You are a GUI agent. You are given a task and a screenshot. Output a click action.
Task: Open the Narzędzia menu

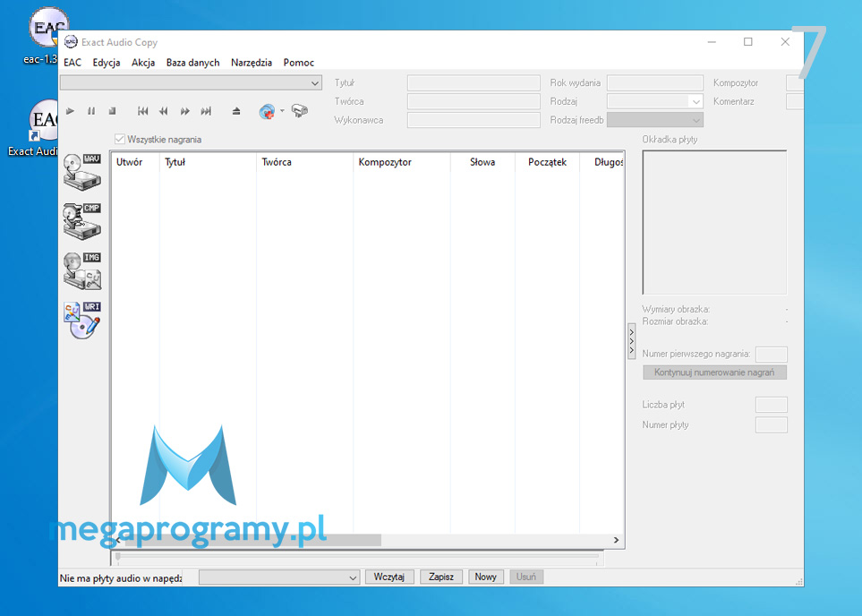[252, 63]
